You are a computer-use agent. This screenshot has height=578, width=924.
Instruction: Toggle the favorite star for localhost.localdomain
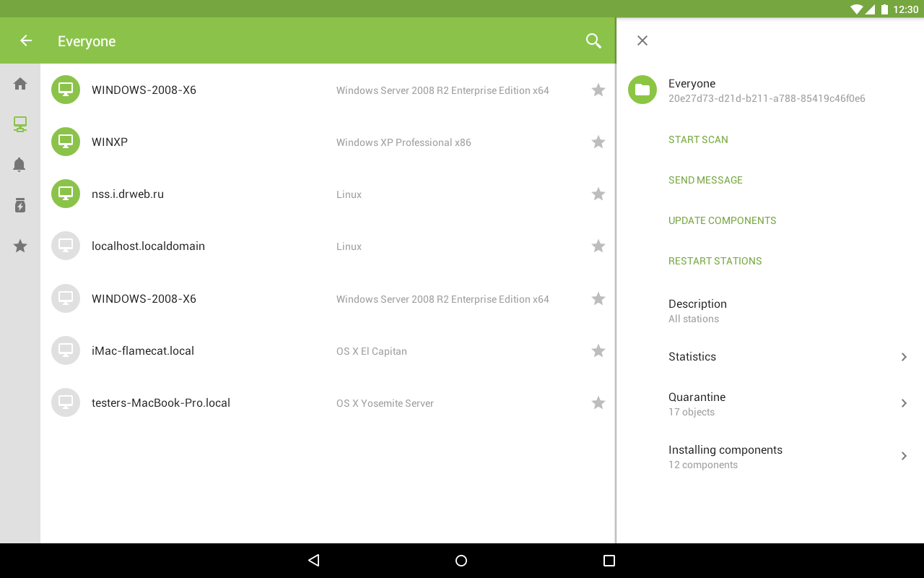point(598,246)
